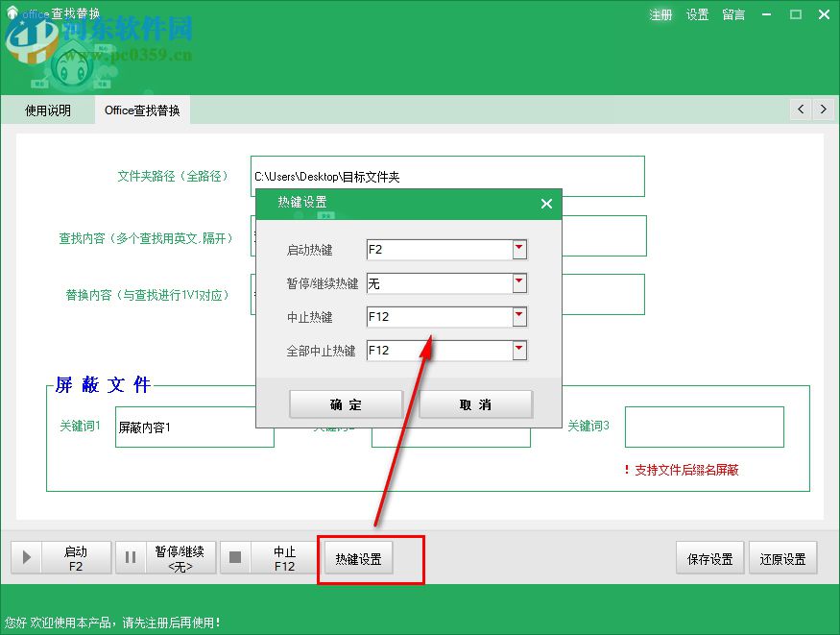Open the 暂停/继续热键 dropdown showing 无
840x635 pixels.
[x=518, y=282]
